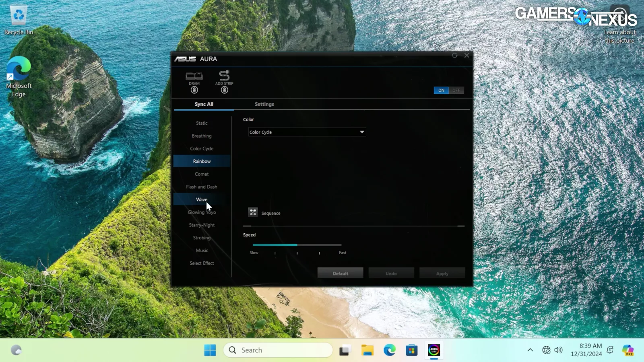Toggle the sync link under ADD STRIP
The width and height of the screenshot is (644, 362).
click(x=224, y=90)
